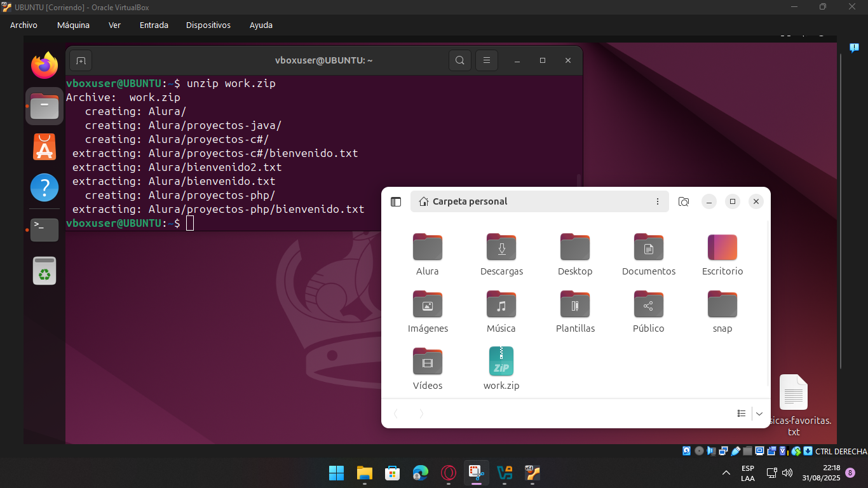868x488 pixels.
Task: Click the ESP LAA language indicator
Action: coord(748,473)
